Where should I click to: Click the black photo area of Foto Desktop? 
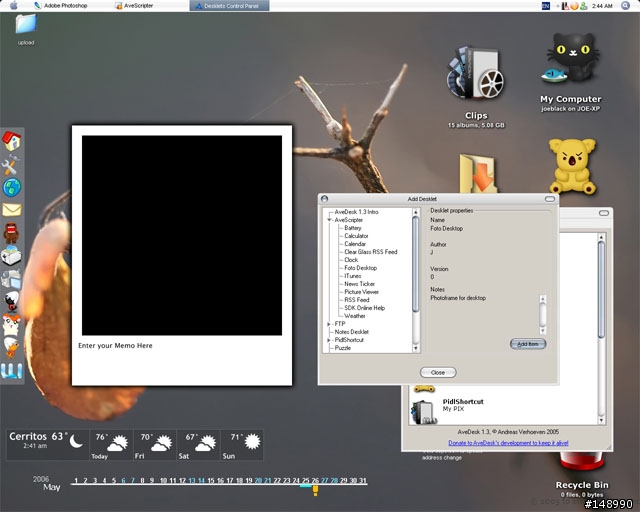[x=182, y=236]
